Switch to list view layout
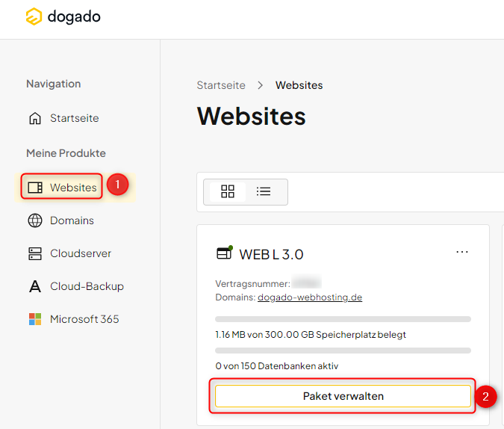Screen dimensions: 504x429 click(264, 191)
